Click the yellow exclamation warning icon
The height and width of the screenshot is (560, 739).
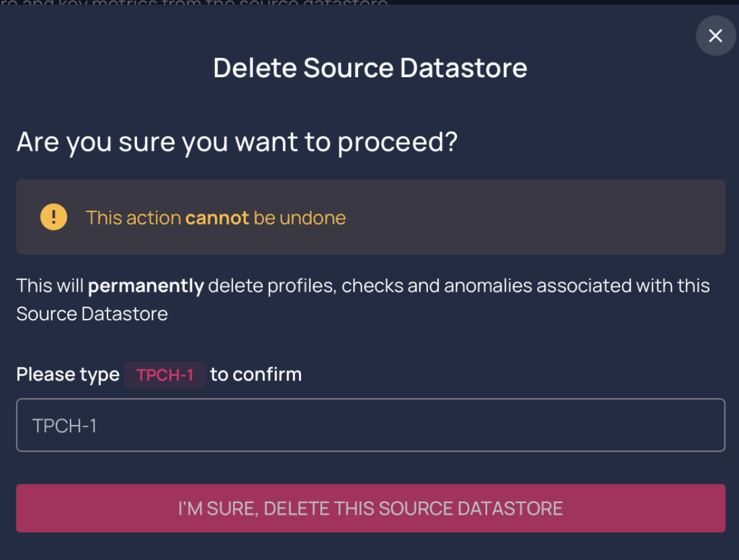point(53,216)
